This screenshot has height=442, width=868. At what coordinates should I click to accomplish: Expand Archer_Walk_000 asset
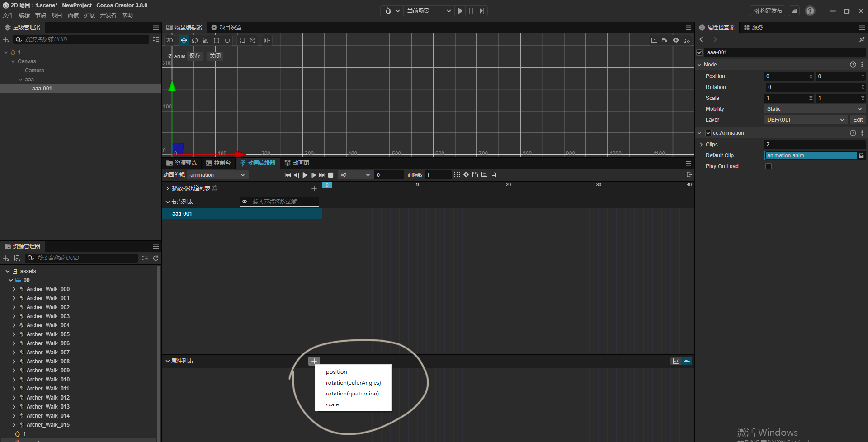(x=14, y=289)
